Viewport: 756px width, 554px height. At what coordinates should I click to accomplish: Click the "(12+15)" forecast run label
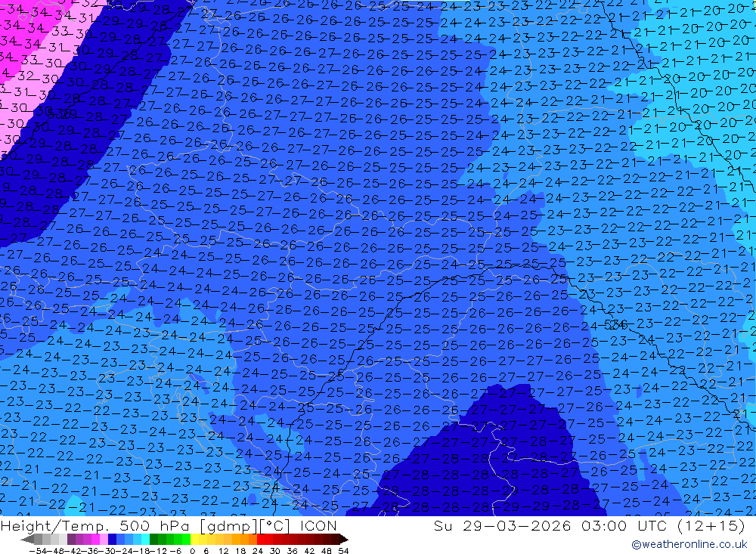pos(711,526)
